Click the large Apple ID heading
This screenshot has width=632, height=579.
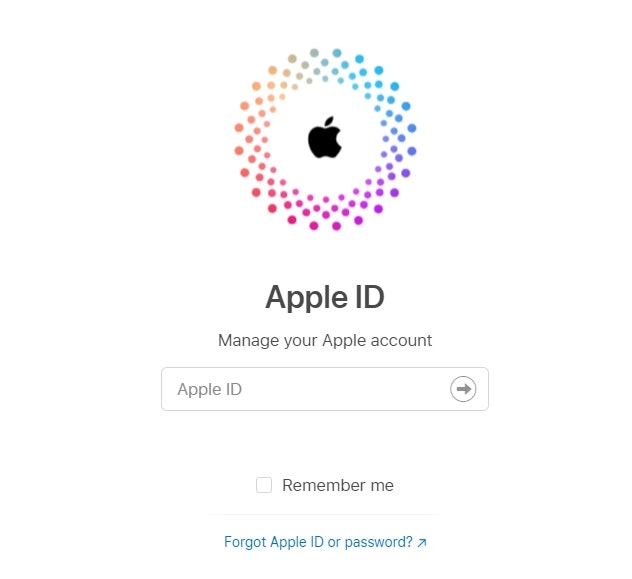coord(325,297)
